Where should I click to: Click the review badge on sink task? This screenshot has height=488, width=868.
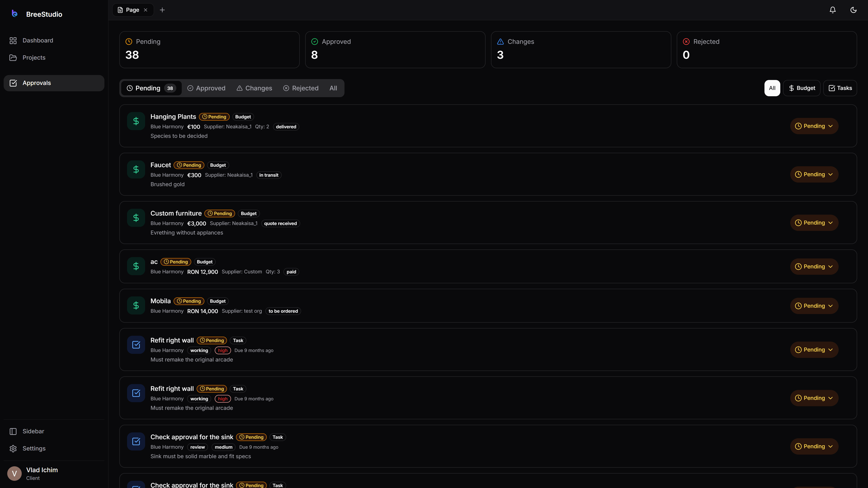point(198,447)
